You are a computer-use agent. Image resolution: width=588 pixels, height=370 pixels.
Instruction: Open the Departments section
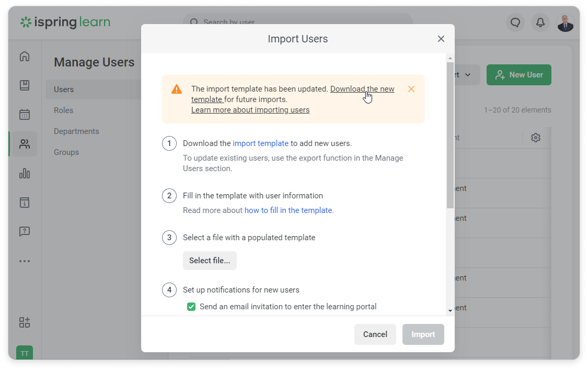[76, 131]
